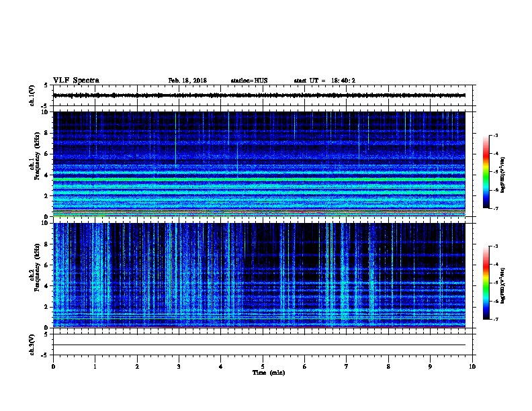The width and height of the screenshot is (532, 411).
Task: Click the flat ch.3 voltage trace line
Action: pyautogui.click(x=259, y=345)
